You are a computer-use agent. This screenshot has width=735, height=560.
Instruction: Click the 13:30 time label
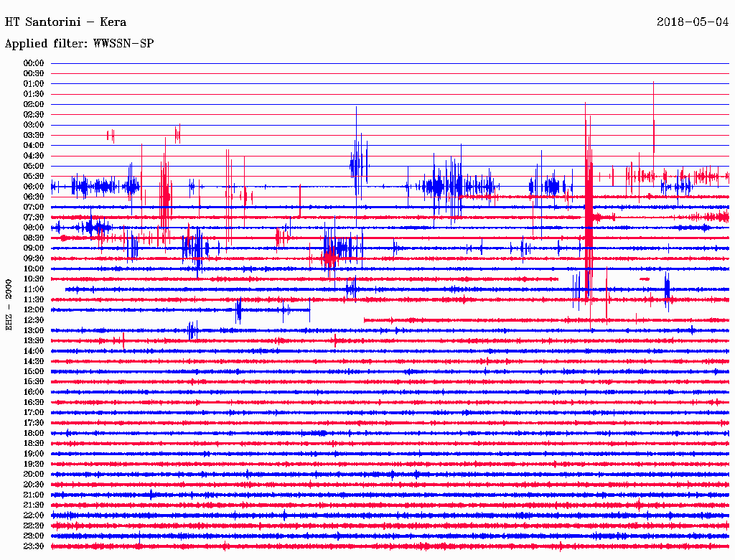(x=34, y=341)
